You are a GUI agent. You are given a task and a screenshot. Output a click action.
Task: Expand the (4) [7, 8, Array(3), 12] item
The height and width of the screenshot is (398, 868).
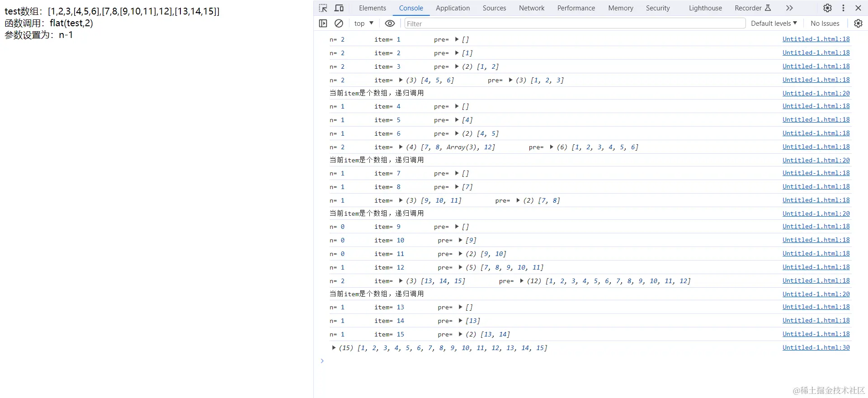pos(401,147)
